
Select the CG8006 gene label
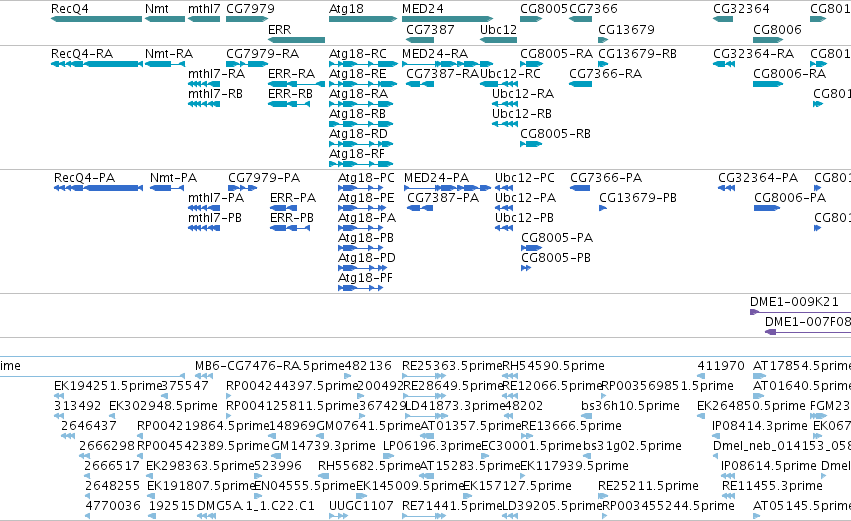coord(777,30)
